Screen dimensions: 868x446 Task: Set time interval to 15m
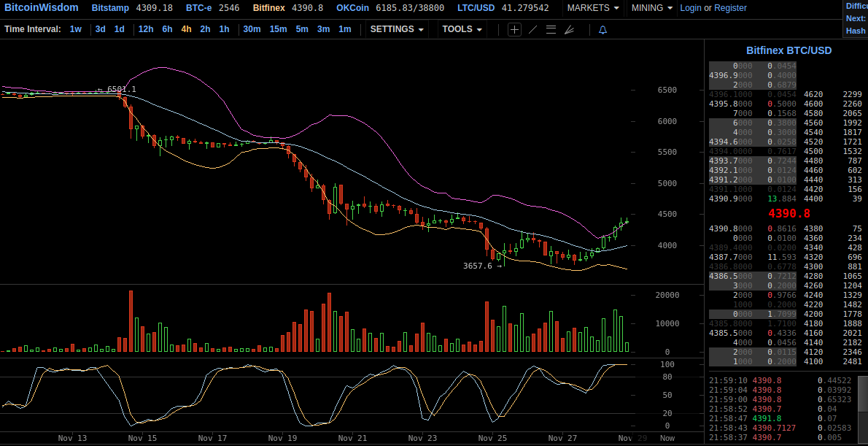pyautogui.click(x=278, y=29)
